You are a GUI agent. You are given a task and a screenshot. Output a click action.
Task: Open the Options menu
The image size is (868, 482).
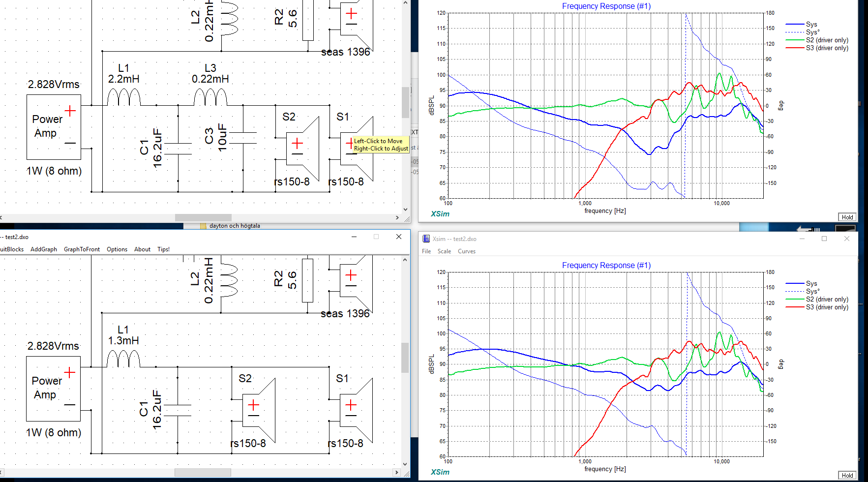(x=117, y=249)
